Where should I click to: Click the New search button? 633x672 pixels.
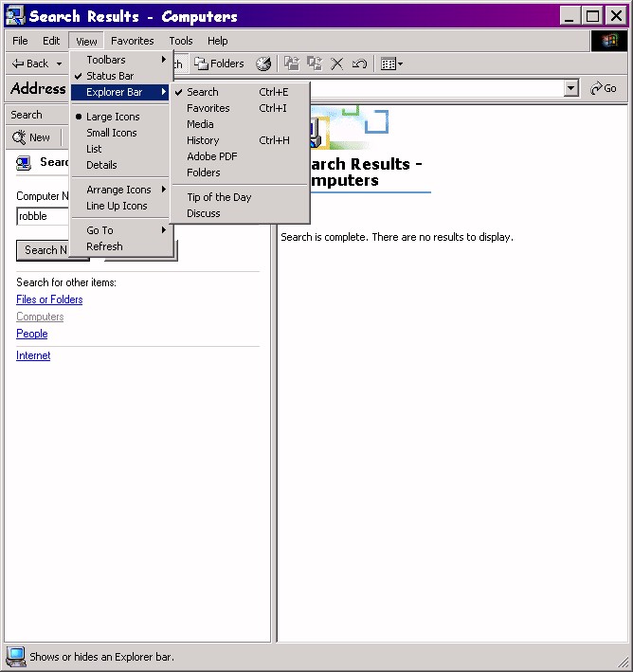pos(31,137)
